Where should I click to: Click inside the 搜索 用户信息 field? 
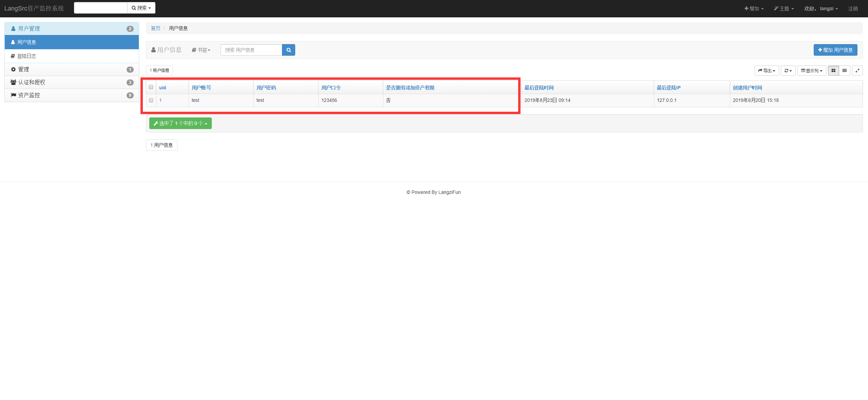(x=251, y=50)
